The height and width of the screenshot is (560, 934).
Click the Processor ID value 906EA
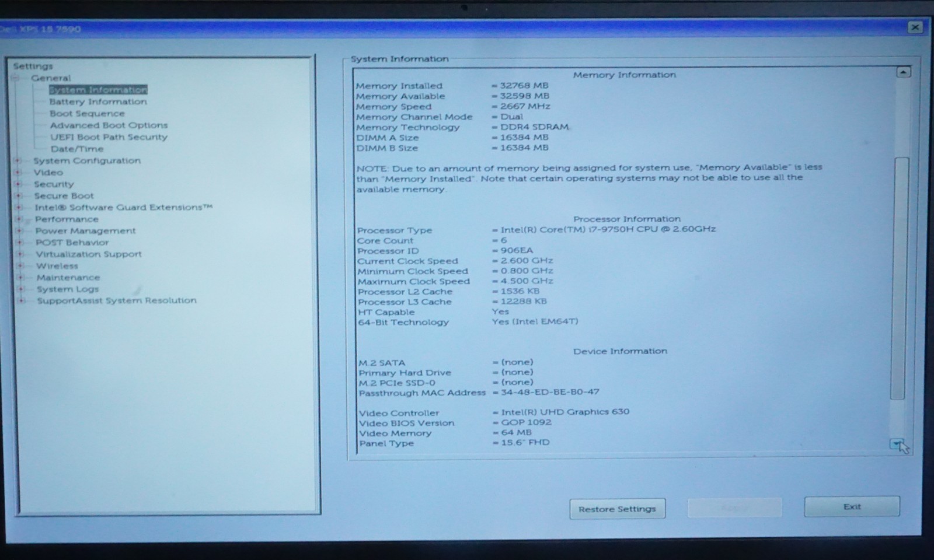click(517, 250)
